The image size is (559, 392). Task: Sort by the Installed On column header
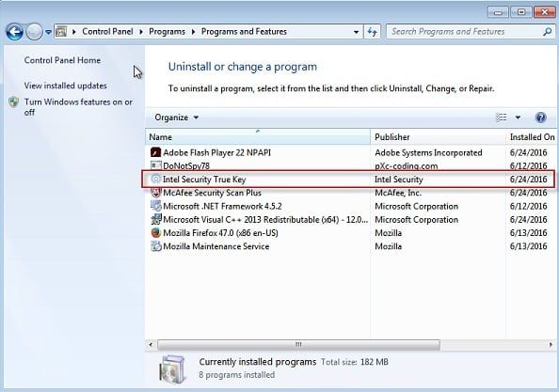pos(533,137)
